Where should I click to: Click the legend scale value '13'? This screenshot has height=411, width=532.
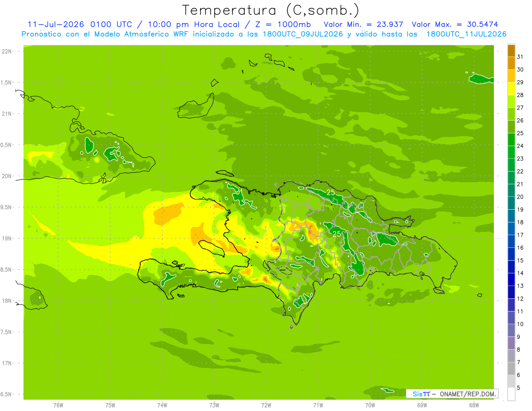520,286
